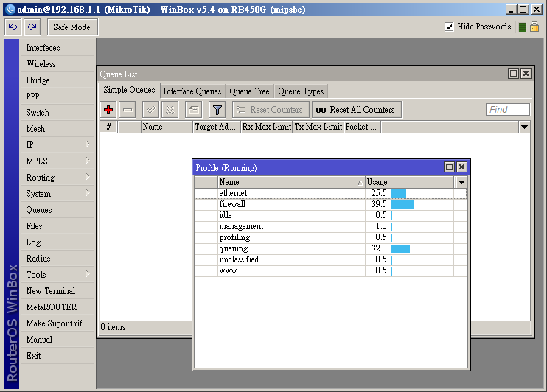Image resolution: width=547 pixels, height=392 pixels.
Task: Select the ethernet profile row
Action: [x=331, y=193]
